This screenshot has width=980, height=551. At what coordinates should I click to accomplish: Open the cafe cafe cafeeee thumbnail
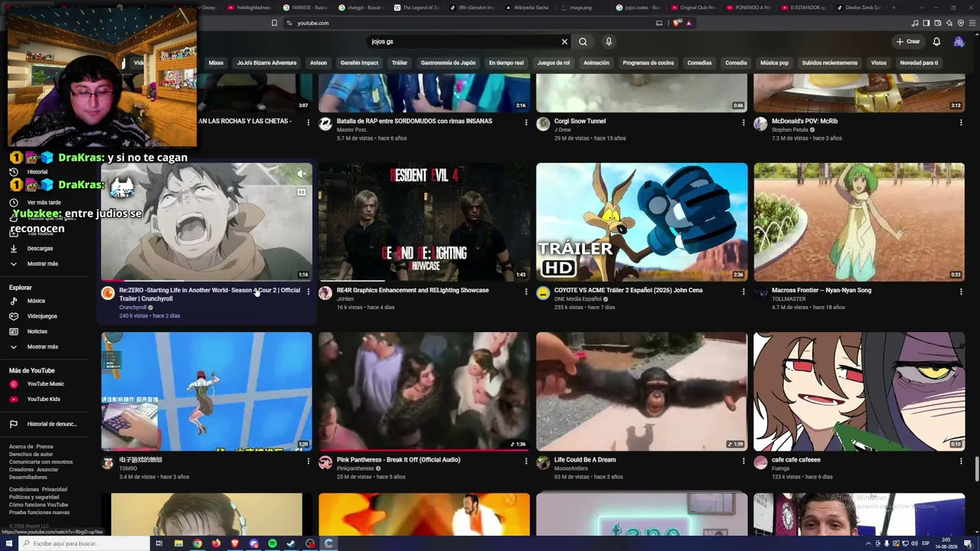tap(859, 391)
